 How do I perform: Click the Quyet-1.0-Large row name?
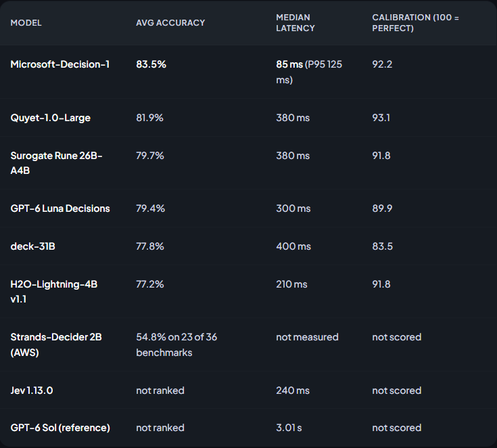pyautogui.click(x=51, y=118)
